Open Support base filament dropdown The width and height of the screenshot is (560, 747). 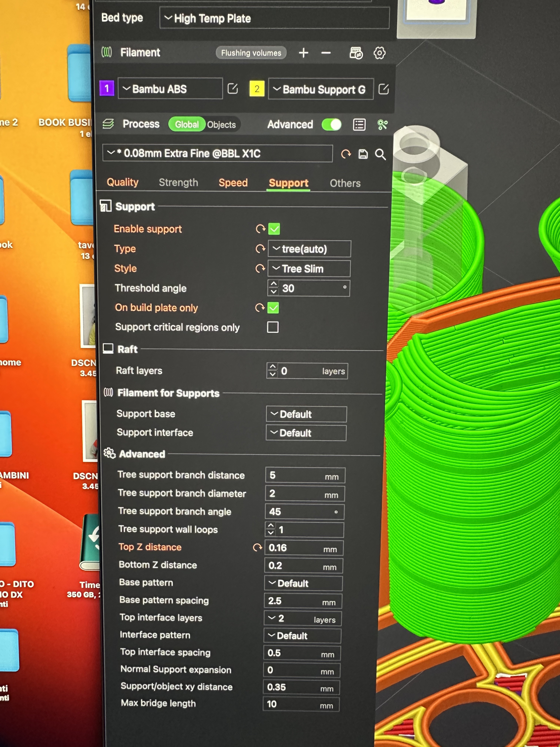point(306,414)
